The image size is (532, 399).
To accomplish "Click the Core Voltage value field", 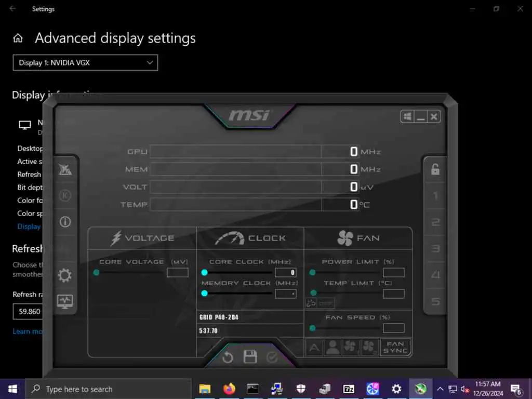I will click(x=178, y=272).
